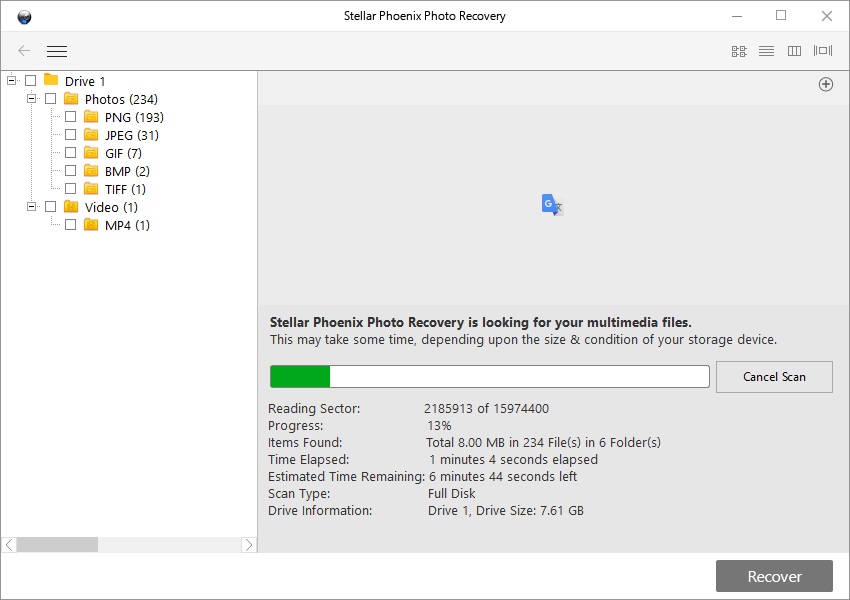Open the hamburger menu icon

click(57, 51)
